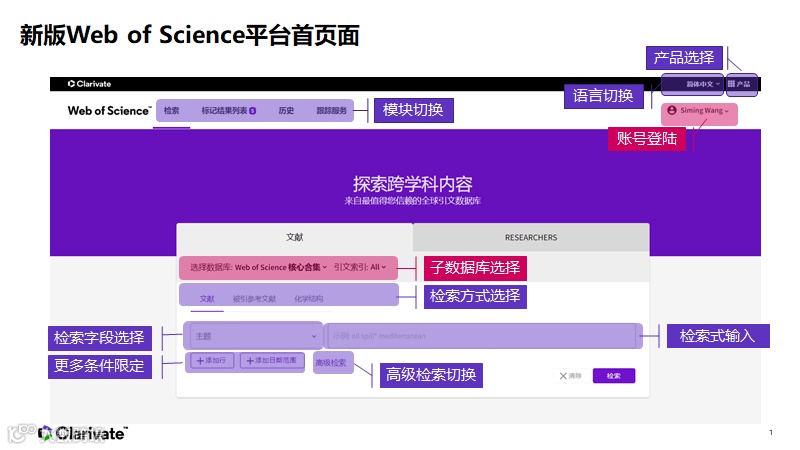Click the marked-list count badge

tap(253, 111)
